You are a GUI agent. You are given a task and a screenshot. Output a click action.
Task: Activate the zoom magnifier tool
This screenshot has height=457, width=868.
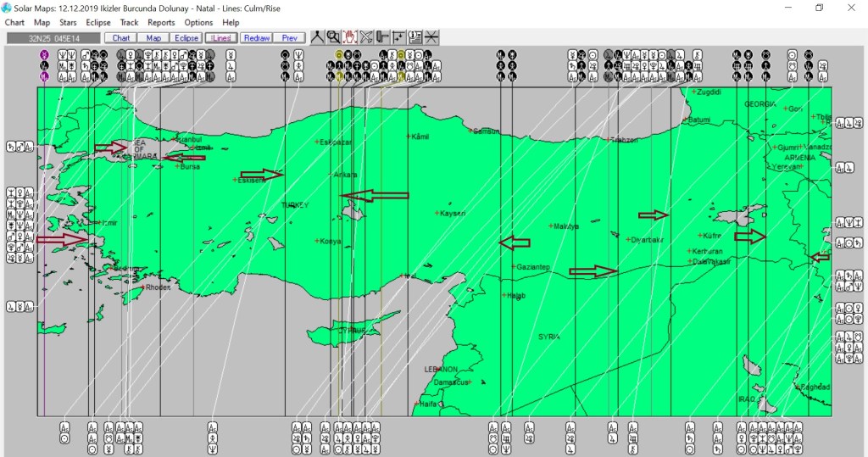(333, 37)
